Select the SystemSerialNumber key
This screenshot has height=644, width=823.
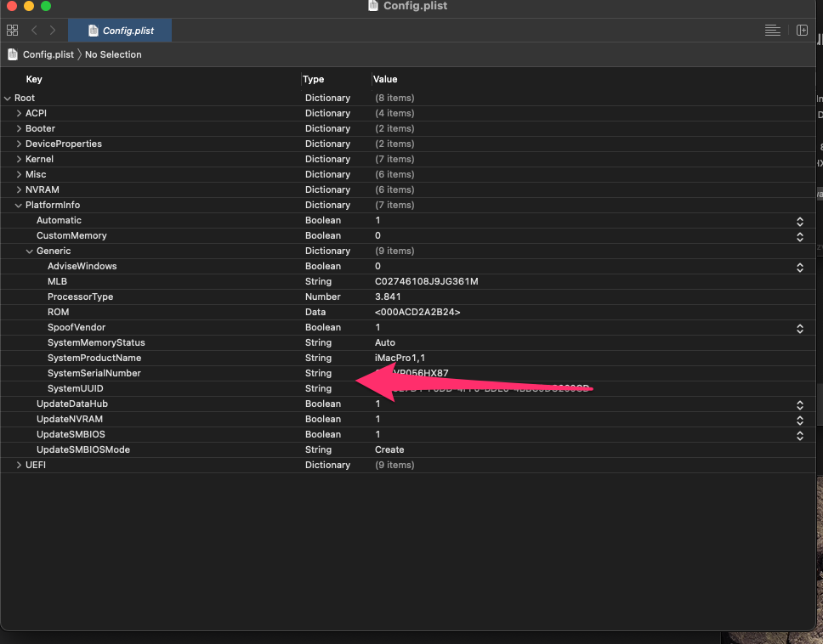coord(94,373)
